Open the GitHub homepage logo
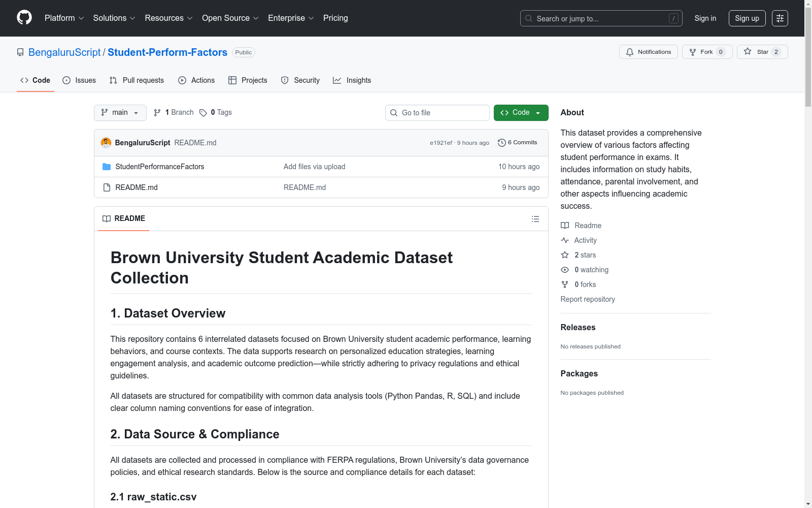Viewport: 812px width, 508px height. [x=24, y=18]
